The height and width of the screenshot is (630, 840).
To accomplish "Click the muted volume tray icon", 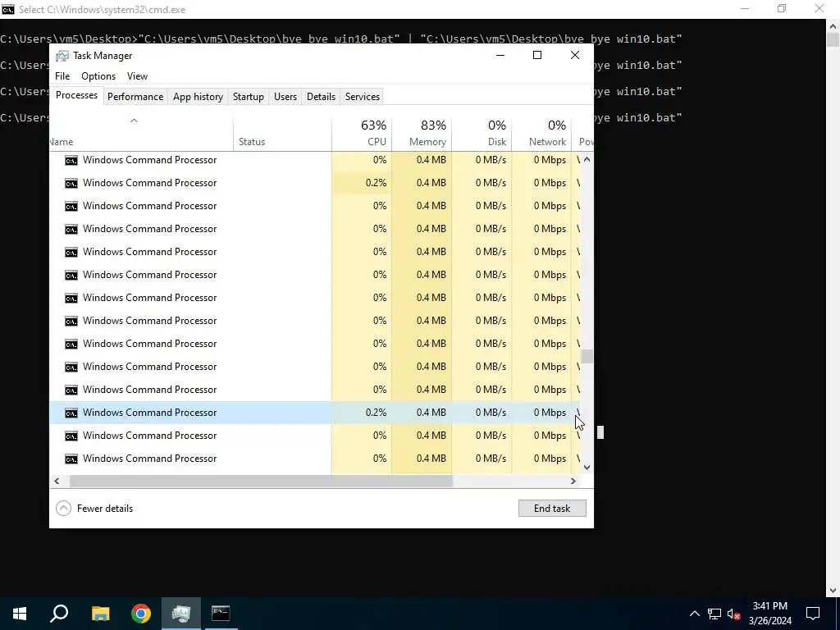I will tap(734, 614).
